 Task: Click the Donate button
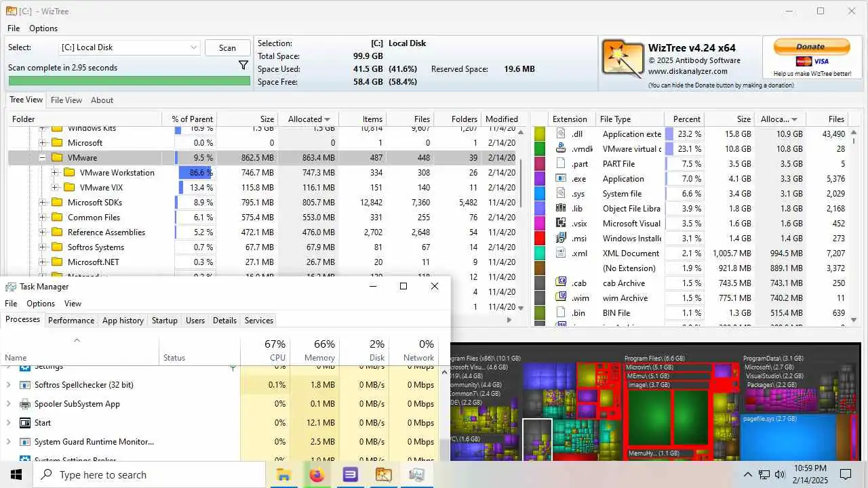coord(812,47)
